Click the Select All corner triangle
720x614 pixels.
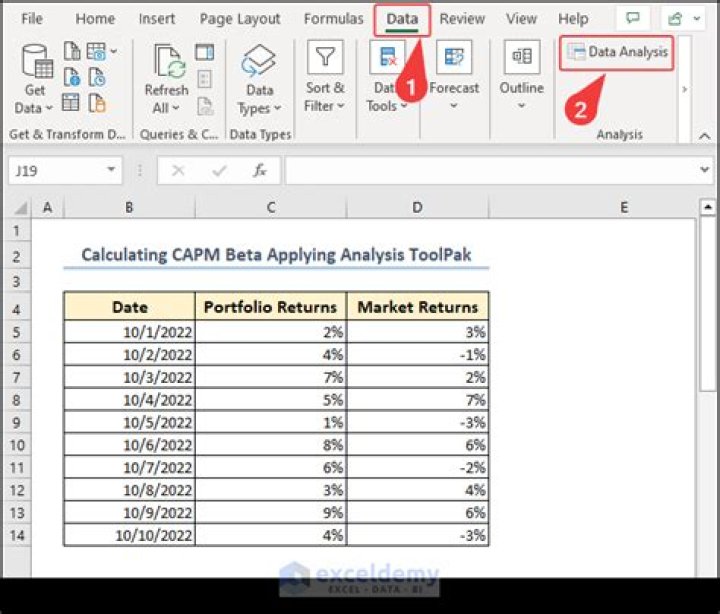(17, 208)
